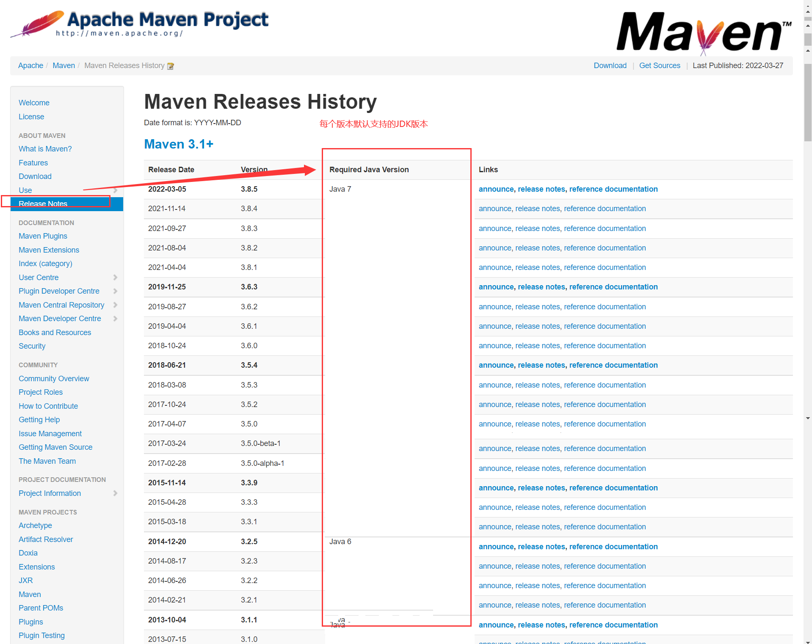Open Maven Plugins documentation
The height and width of the screenshot is (644, 812).
43,236
